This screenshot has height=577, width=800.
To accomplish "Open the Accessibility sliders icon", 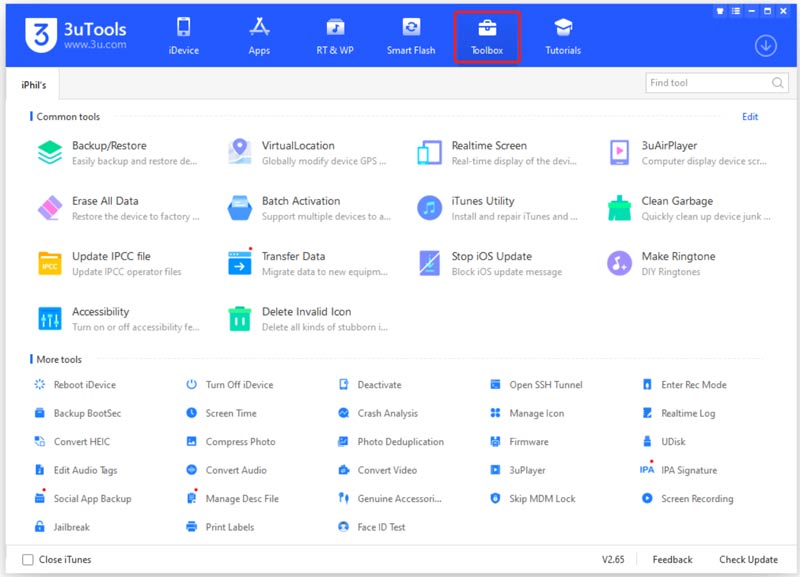I will click(49, 319).
